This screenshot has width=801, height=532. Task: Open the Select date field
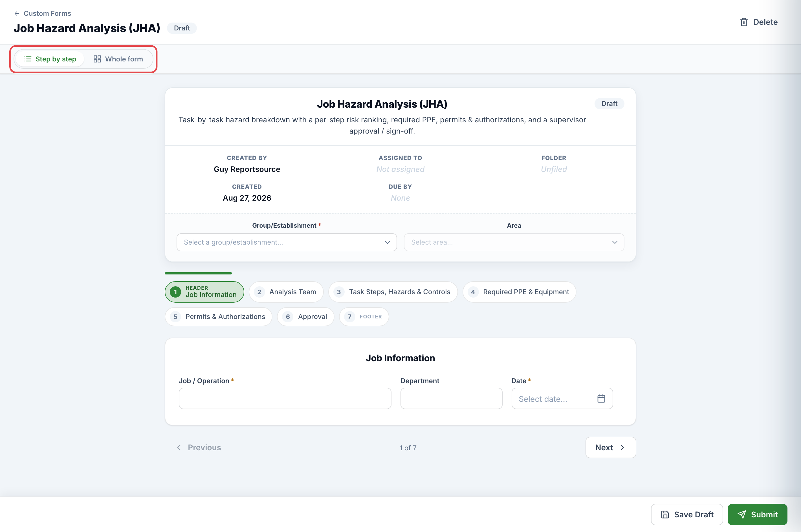(x=562, y=398)
